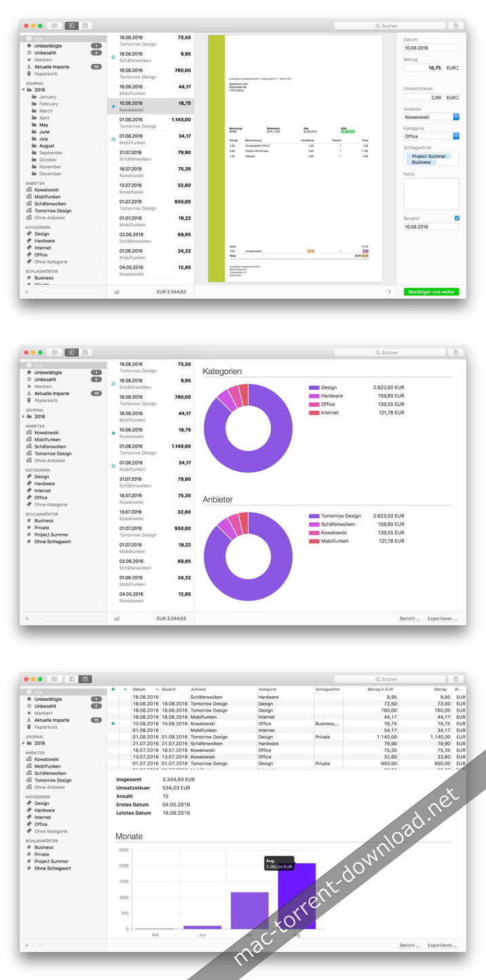Image resolution: width=486 pixels, height=980 pixels.
Task: Open the Anbieter dropdown showing Kowalowski
Action: [x=432, y=117]
